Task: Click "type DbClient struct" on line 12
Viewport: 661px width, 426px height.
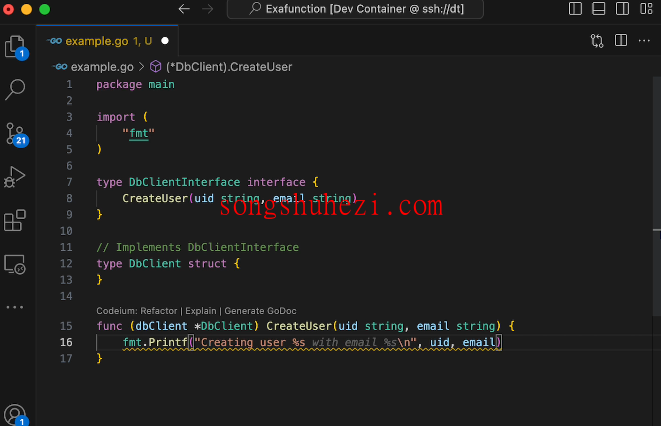Action: click(161, 264)
